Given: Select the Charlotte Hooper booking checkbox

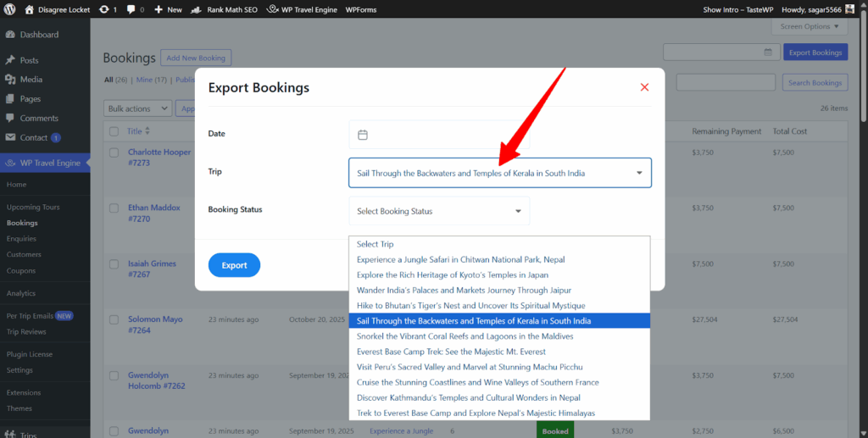Looking at the screenshot, I should 114,152.
